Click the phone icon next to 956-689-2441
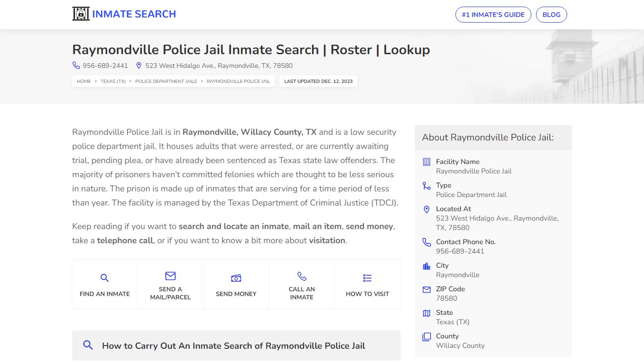The image size is (644, 362). [x=76, y=66]
